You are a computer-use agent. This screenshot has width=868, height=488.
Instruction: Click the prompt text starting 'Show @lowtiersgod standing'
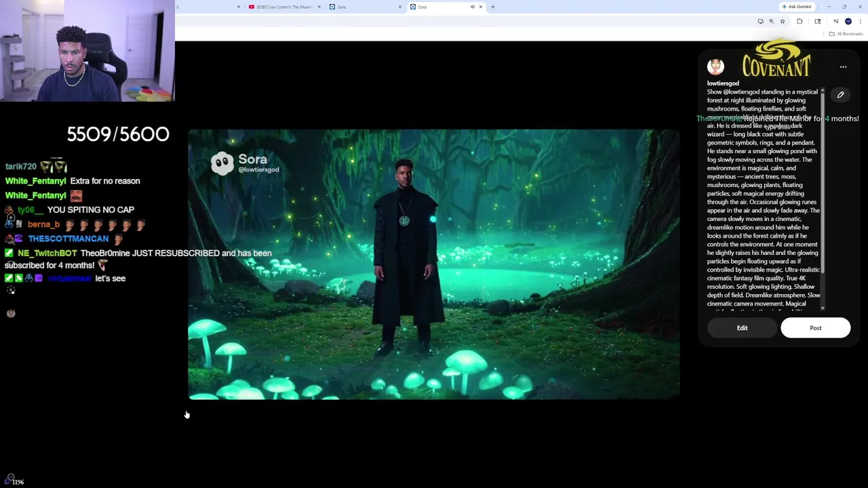point(764,198)
